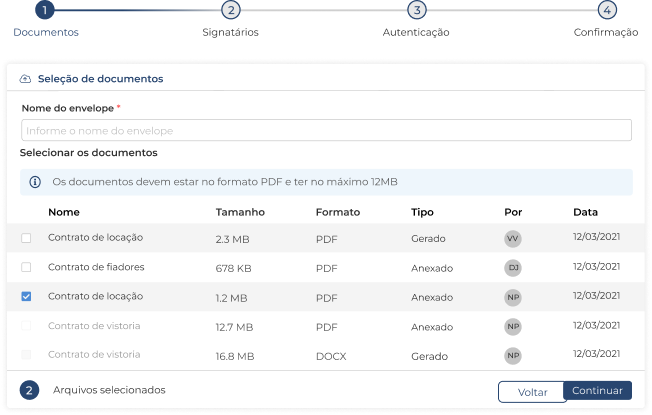Click NP avatar in the 12.7 MB row
The width and height of the screenshot is (652, 415).
point(513,326)
